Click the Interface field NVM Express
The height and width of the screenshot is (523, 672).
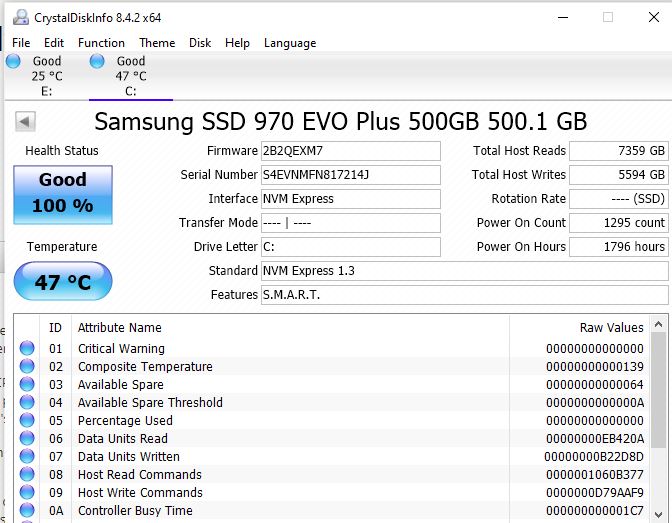point(351,199)
